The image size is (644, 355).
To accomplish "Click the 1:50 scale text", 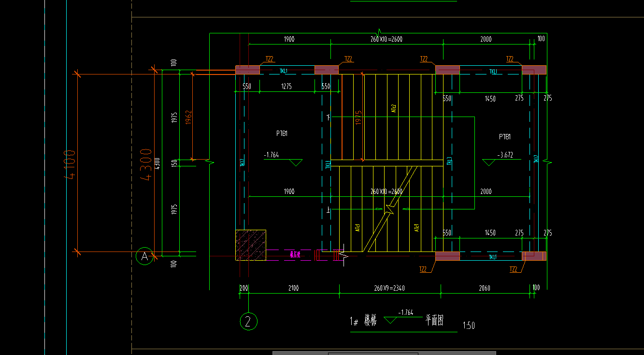I will pos(469,325).
